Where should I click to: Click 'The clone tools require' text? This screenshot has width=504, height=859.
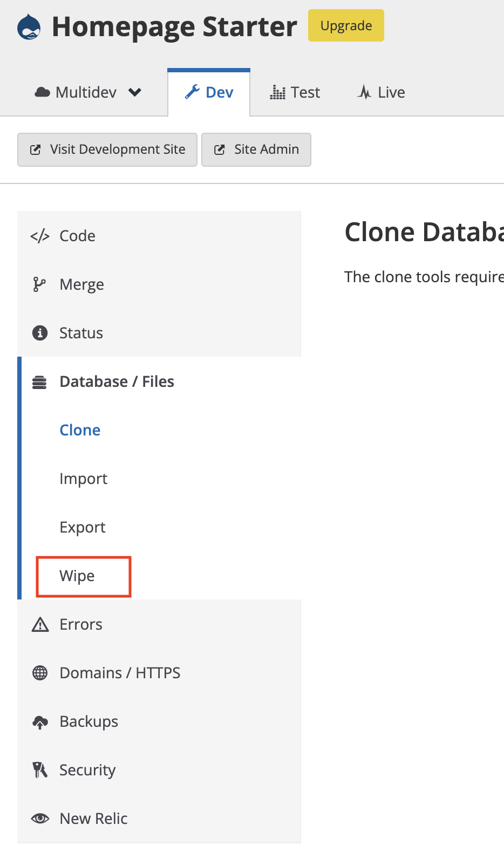tap(424, 277)
